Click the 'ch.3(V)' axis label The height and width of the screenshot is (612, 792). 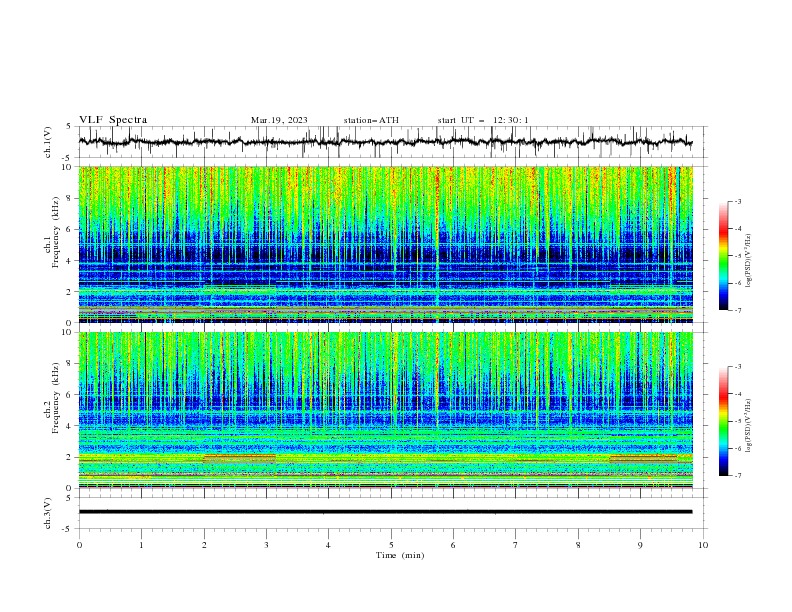[x=48, y=513]
